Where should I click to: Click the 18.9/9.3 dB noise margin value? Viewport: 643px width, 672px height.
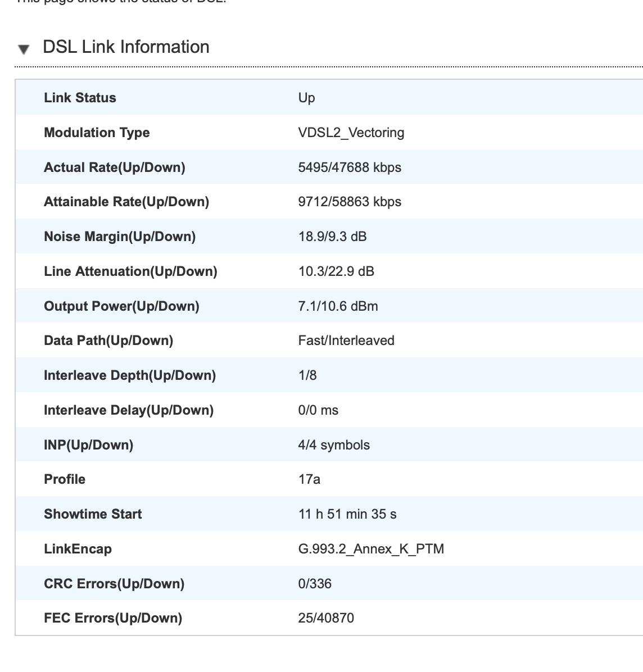pos(332,237)
